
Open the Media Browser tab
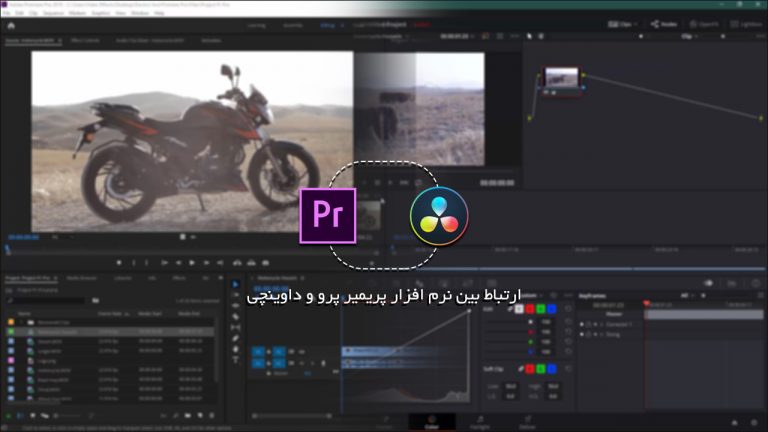click(x=81, y=278)
